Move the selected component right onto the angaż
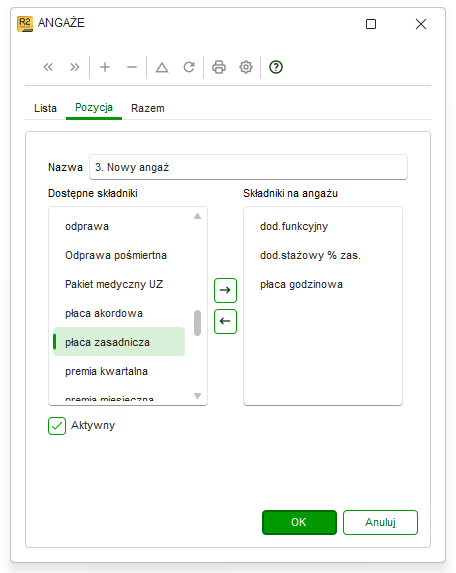Image resolution: width=456 pixels, height=573 pixels. [x=225, y=291]
